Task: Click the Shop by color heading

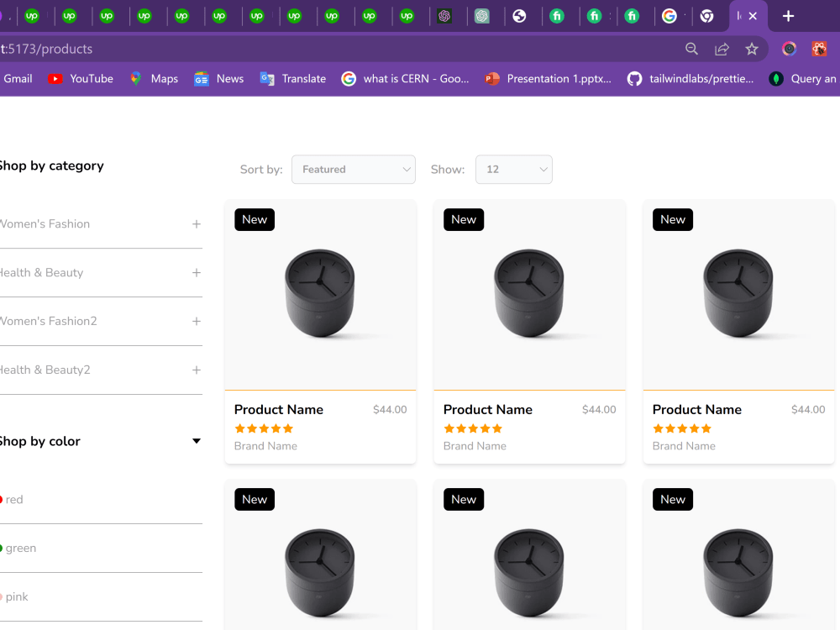Action: (x=39, y=441)
